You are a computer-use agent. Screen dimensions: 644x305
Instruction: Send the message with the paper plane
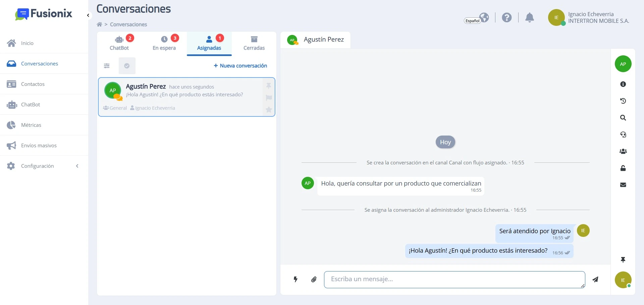[x=595, y=279]
